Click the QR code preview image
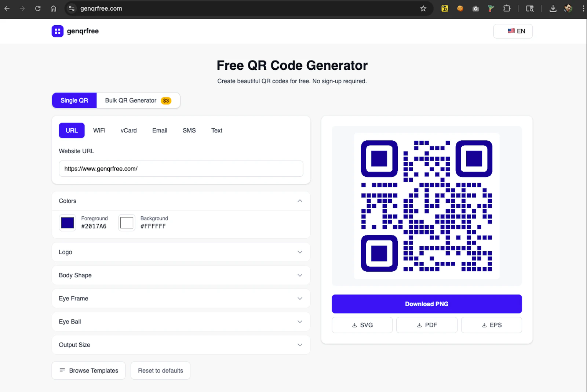This screenshot has width=587, height=392. tap(427, 206)
